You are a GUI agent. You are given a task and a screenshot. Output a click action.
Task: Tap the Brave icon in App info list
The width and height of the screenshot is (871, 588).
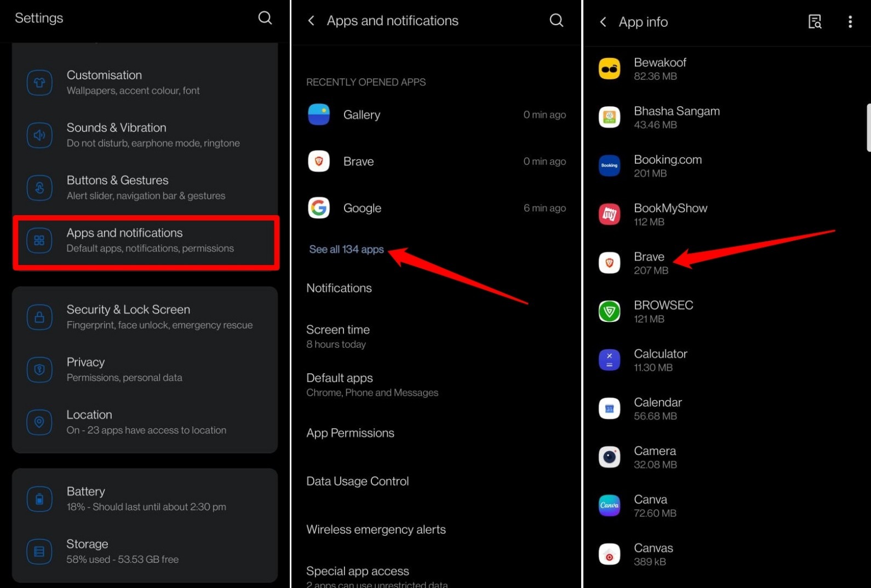(x=609, y=263)
